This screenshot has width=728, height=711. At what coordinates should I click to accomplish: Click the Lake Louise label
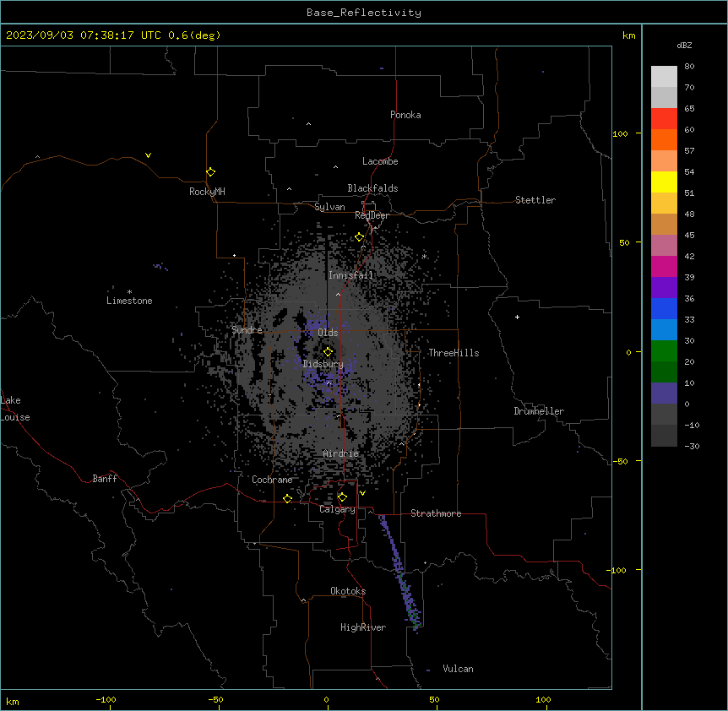pyautogui.click(x=15, y=409)
